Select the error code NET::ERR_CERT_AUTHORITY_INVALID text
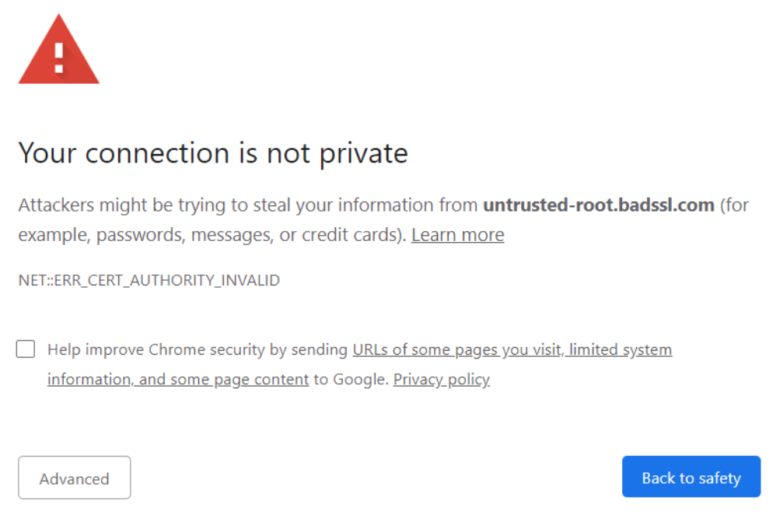The image size is (780, 532). (x=149, y=280)
